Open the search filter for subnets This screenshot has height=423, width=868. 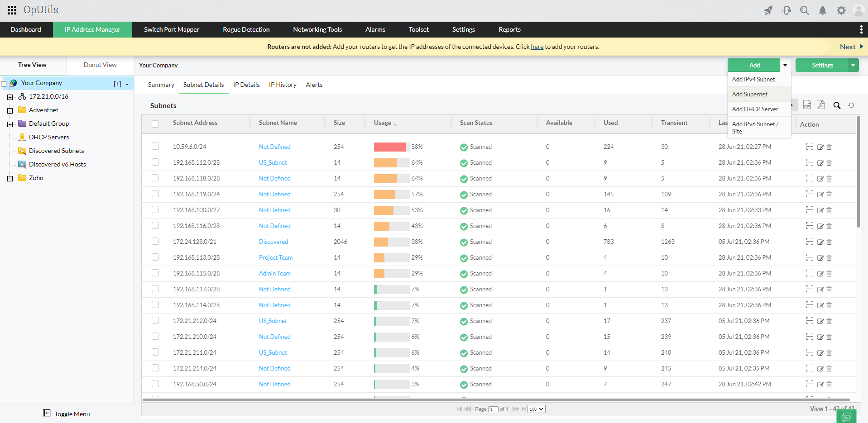point(837,105)
